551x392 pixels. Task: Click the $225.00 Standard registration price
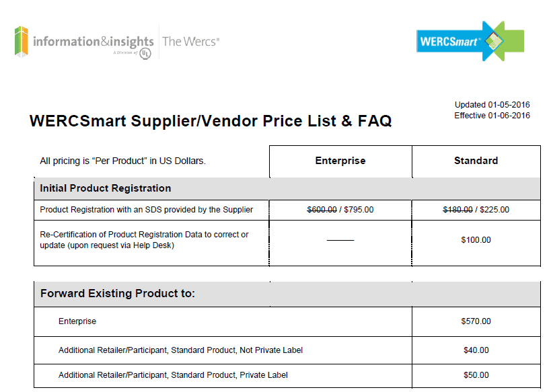pyautogui.click(x=494, y=210)
